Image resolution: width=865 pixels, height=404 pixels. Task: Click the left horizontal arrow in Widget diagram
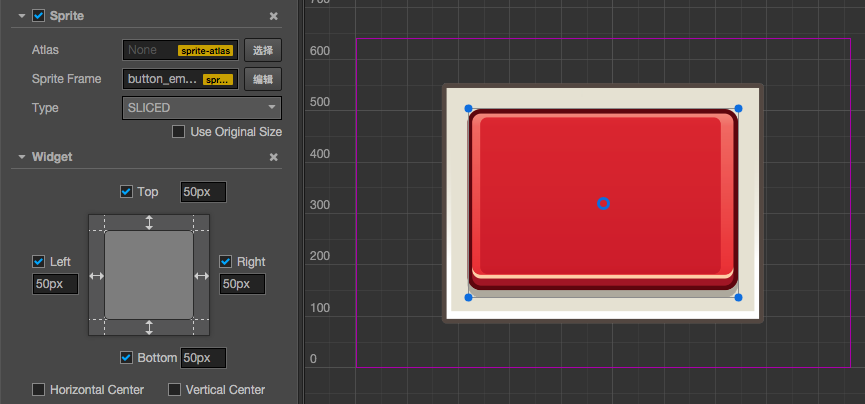[96, 275]
